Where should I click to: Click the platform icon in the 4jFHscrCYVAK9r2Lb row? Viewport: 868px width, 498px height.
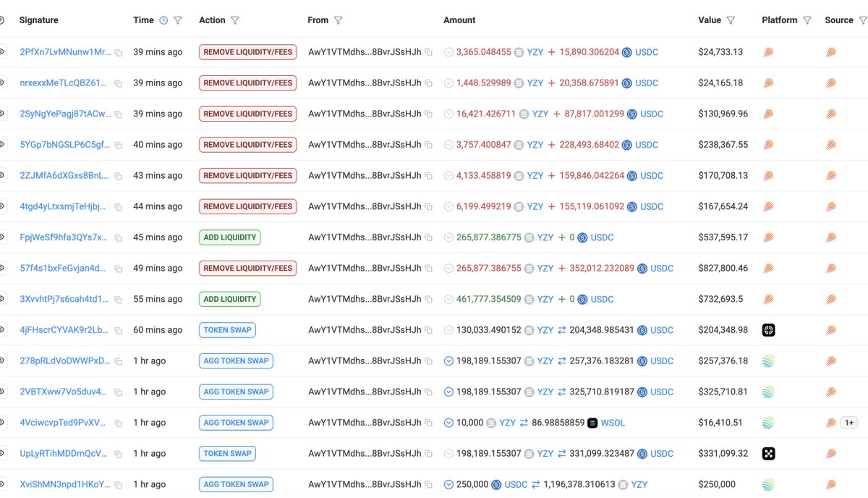point(768,330)
